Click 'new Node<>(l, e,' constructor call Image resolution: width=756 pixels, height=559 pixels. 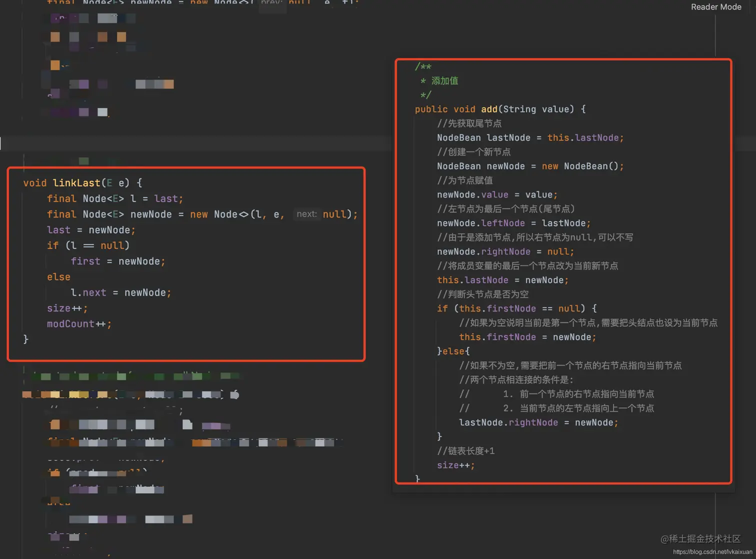pyautogui.click(x=237, y=214)
